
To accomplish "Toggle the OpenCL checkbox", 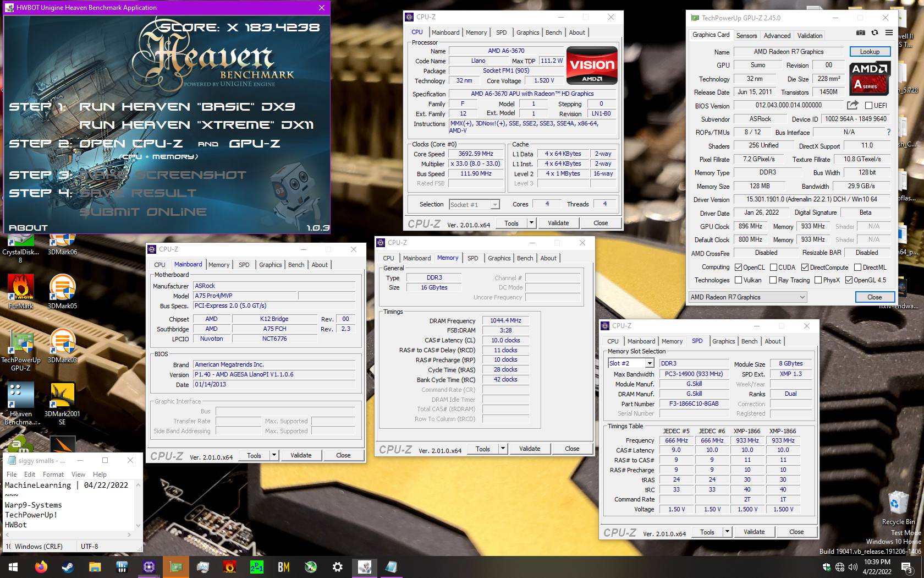I will pyautogui.click(x=739, y=267).
